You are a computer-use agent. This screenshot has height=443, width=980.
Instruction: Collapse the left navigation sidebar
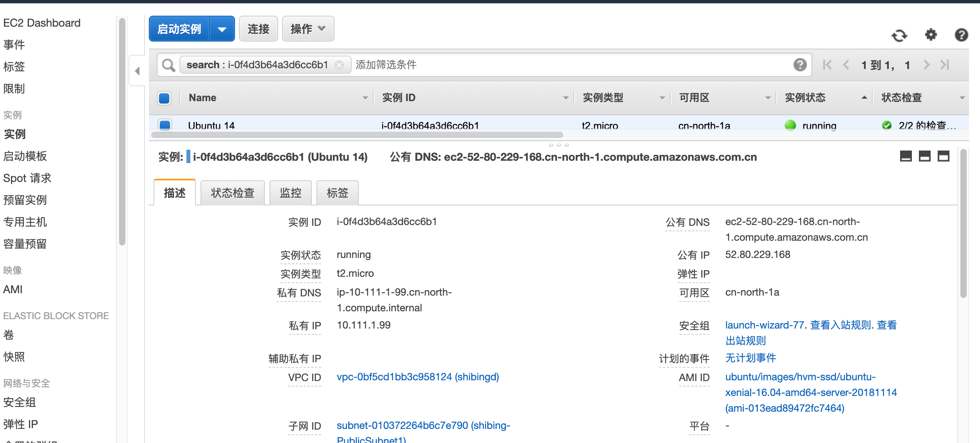pos(137,71)
